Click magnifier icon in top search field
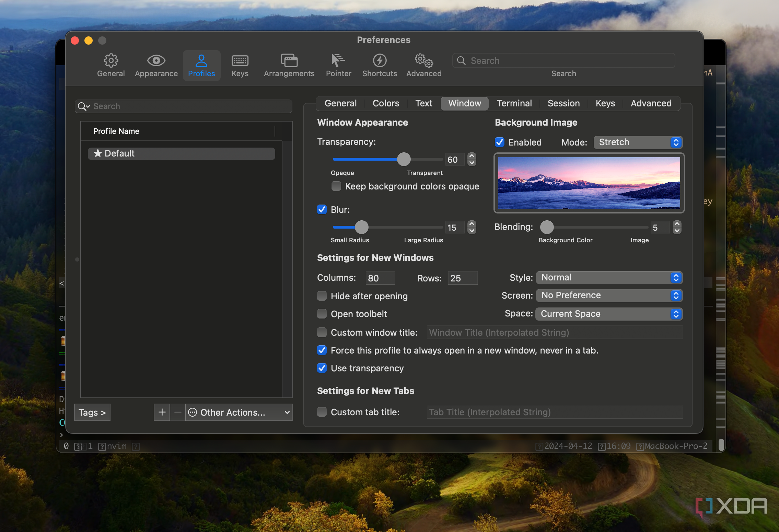The height and width of the screenshot is (532, 779). (x=461, y=61)
